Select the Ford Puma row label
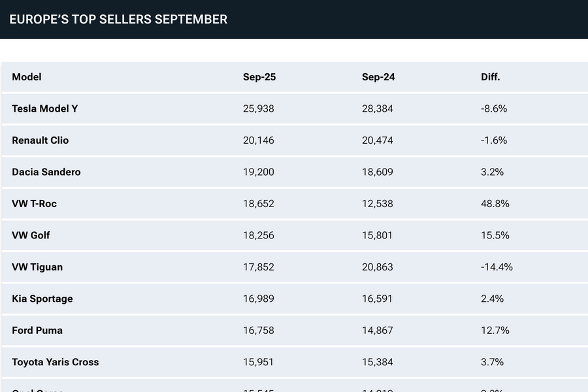 [37, 331]
